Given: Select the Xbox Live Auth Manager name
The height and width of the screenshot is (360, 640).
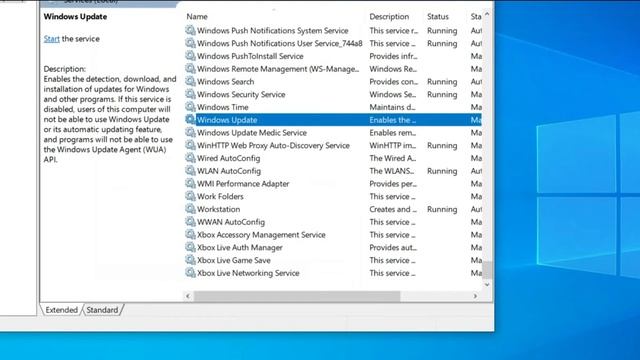Looking at the screenshot, I should [x=240, y=247].
